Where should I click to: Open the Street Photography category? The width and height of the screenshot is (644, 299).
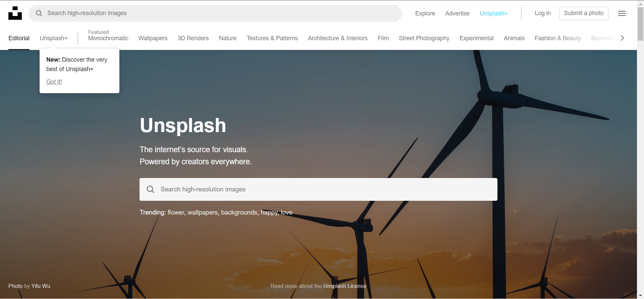point(424,38)
